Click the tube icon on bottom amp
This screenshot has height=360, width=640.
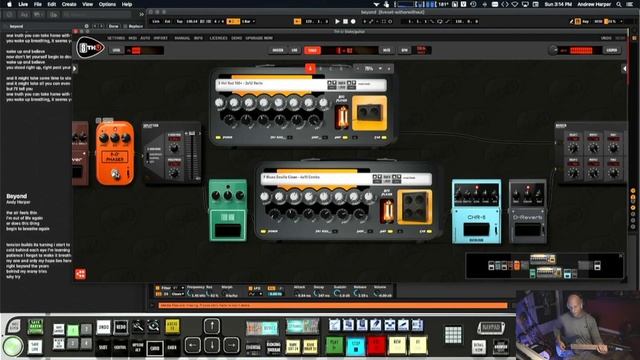(x=387, y=211)
